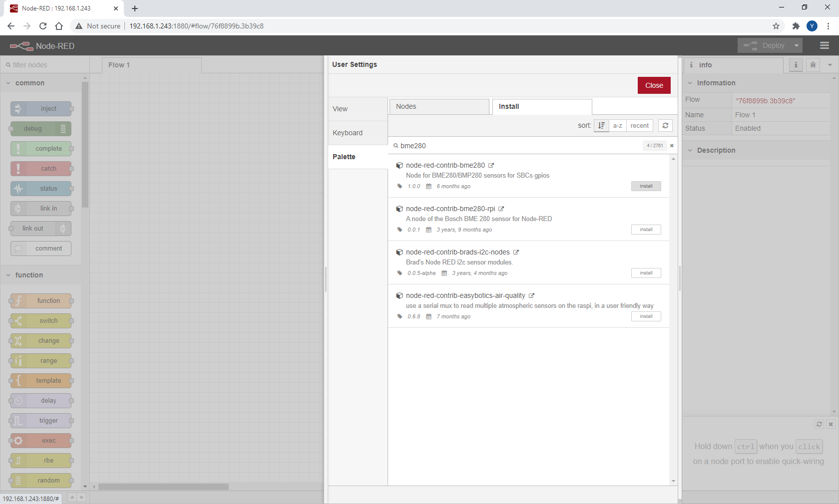Screen dimensions: 839x504
Task: Select the link in node
Action: [41, 209]
